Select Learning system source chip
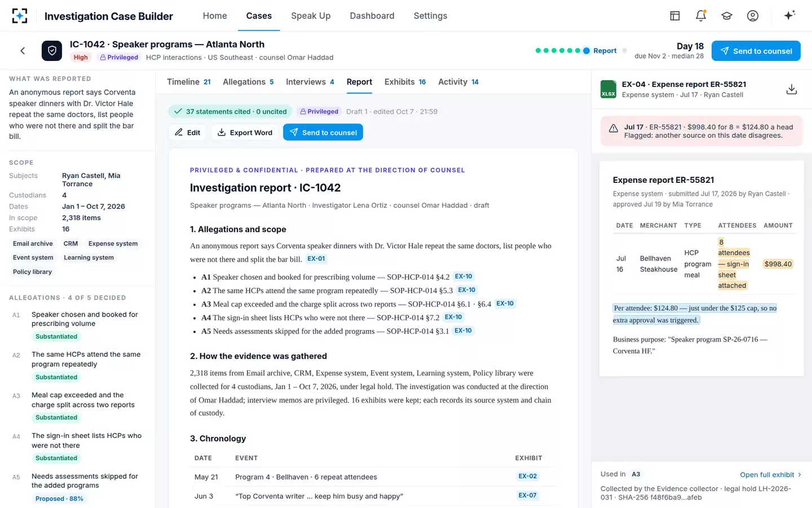 click(89, 257)
